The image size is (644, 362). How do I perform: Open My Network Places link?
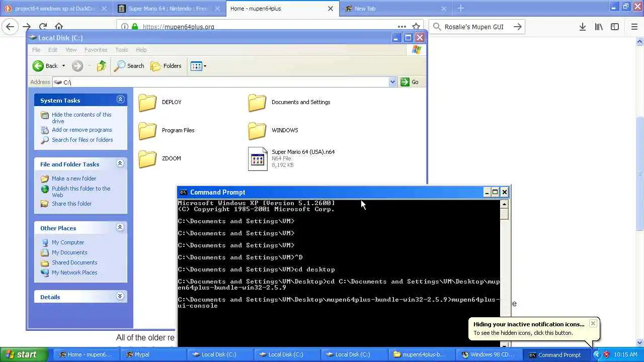(74, 273)
